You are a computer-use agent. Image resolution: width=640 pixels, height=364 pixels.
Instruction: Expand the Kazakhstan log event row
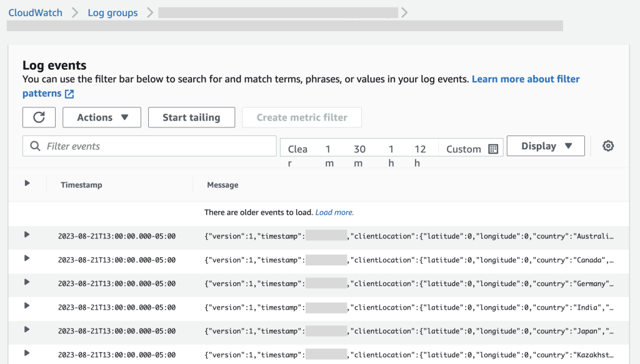tap(26, 355)
